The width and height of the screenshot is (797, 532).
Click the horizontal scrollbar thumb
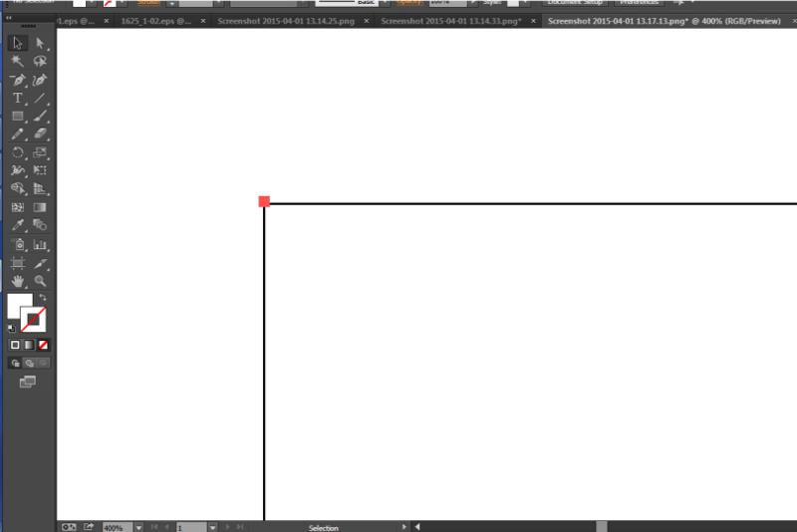[602, 527]
